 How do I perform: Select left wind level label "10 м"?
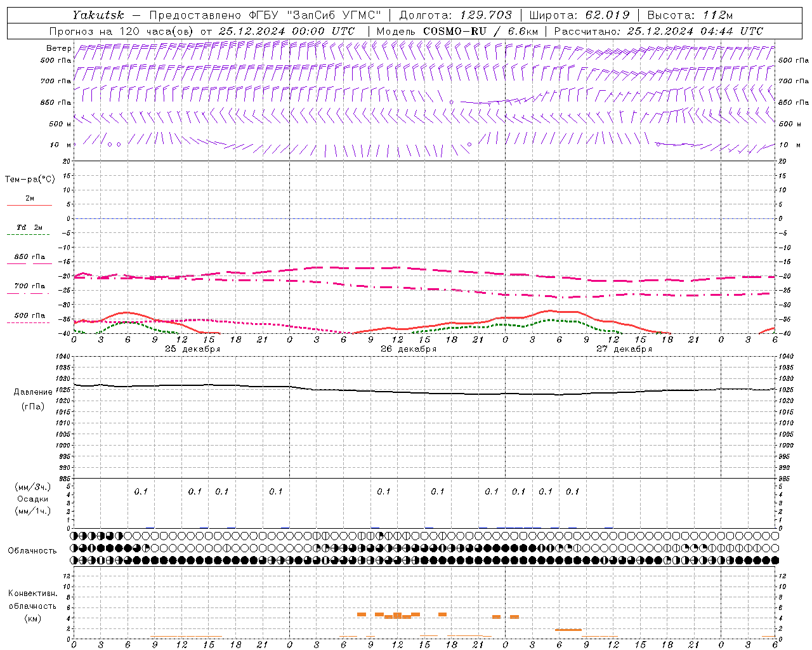(x=61, y=145)
